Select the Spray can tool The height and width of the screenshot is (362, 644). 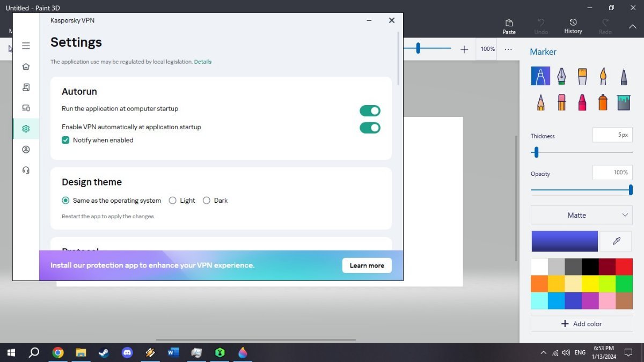603,102
